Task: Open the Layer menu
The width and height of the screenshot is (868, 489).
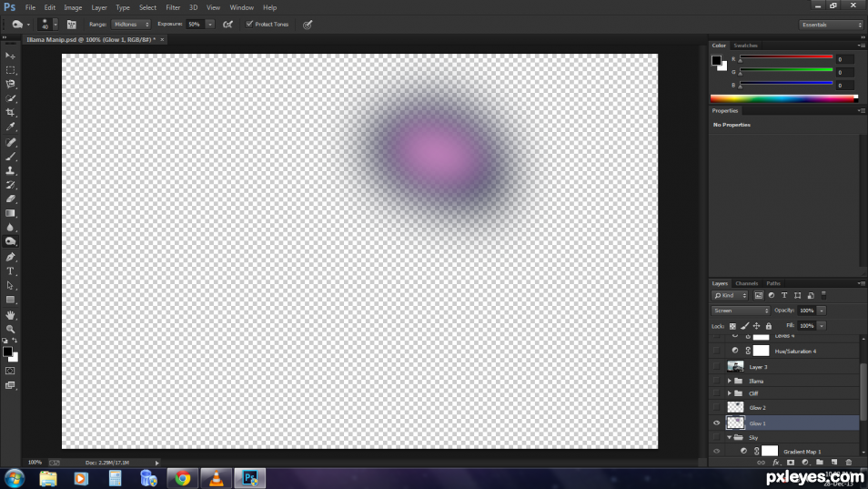Action: click(x=99, y=8)
